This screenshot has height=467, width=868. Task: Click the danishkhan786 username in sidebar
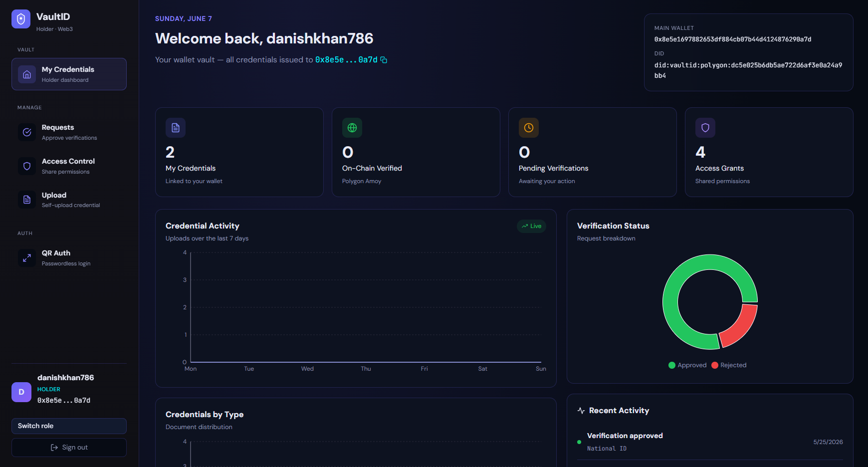[x=65, y=378]
